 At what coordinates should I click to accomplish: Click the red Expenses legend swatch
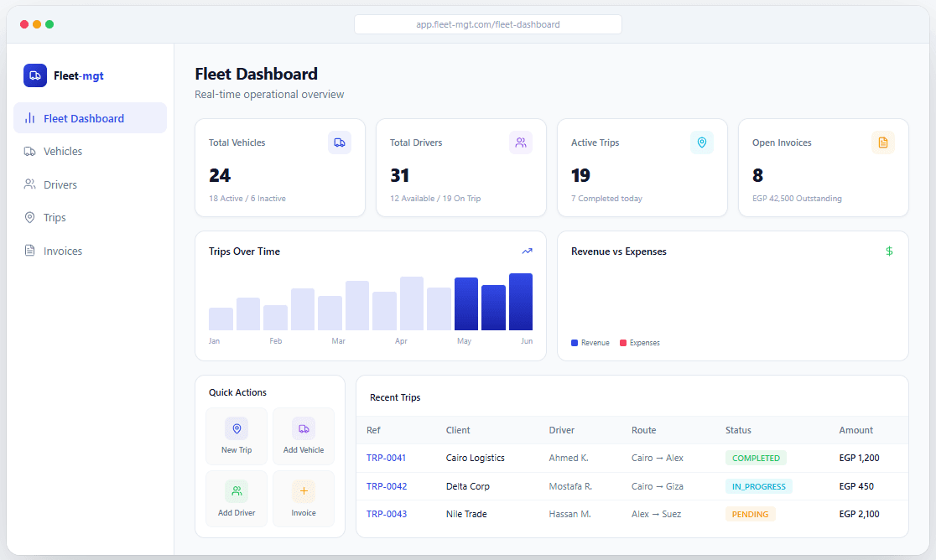(623, 343)
